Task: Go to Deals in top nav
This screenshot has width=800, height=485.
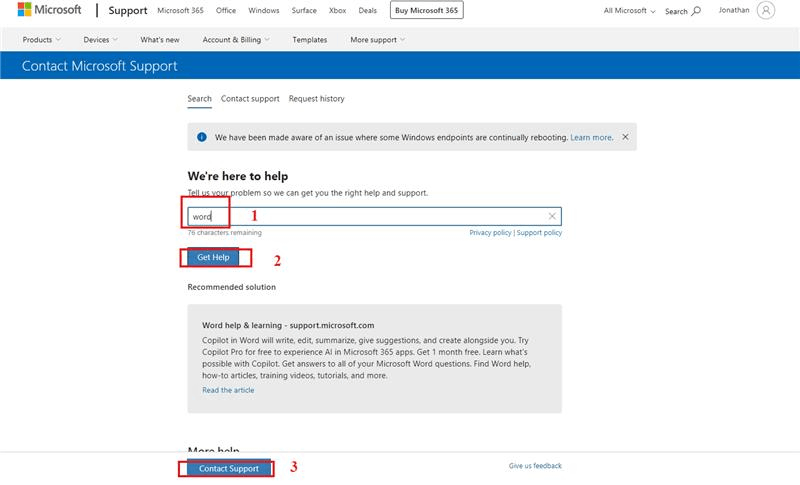Action: click(x=367, y=10)
